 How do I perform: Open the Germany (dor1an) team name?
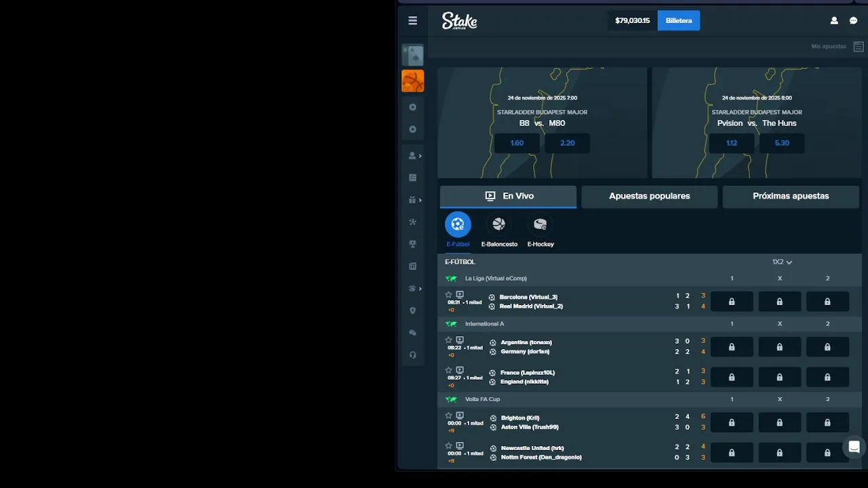pyautogui.click(x=525, y=352)
